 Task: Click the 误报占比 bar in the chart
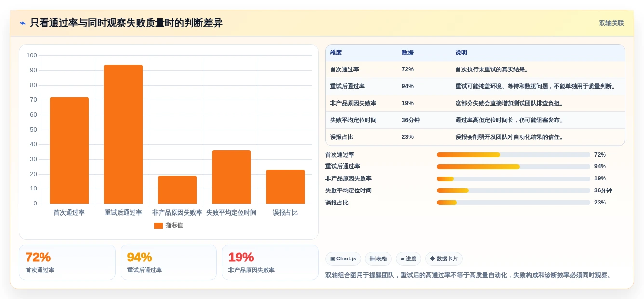click(285, 187)
